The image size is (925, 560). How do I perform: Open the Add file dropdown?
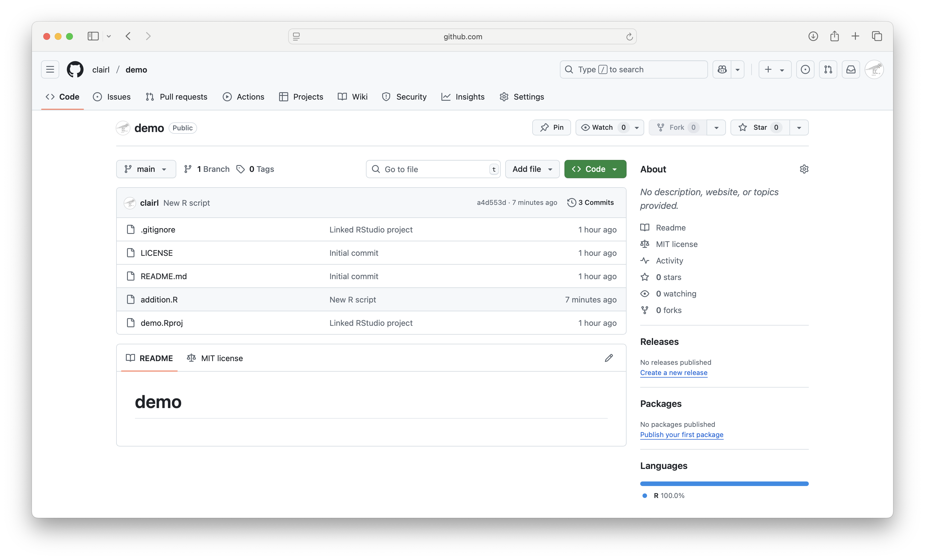532,169
